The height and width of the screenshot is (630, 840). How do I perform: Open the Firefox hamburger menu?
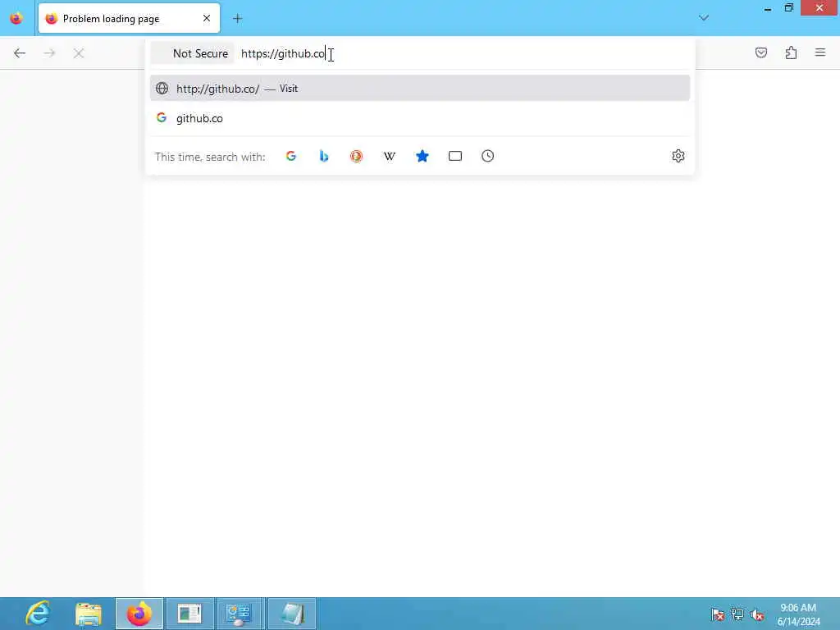tap(820, 52)
